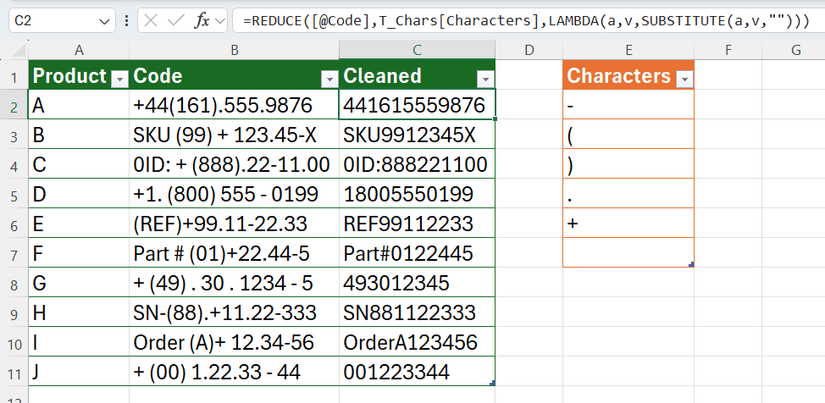This screenshot has height=403, width=825.
Task: Select Characters cell with hyphen
Action: coord(628,105)
